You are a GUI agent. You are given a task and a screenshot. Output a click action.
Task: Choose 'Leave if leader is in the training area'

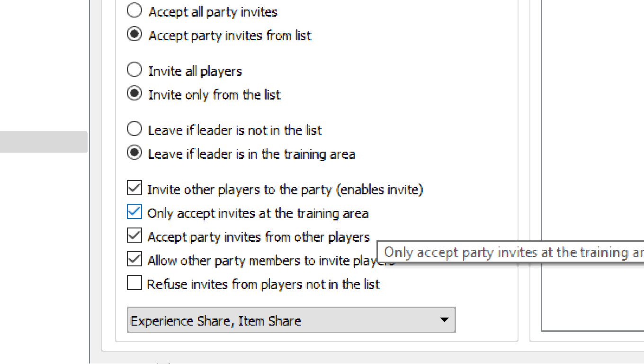(x=134, y=153)
